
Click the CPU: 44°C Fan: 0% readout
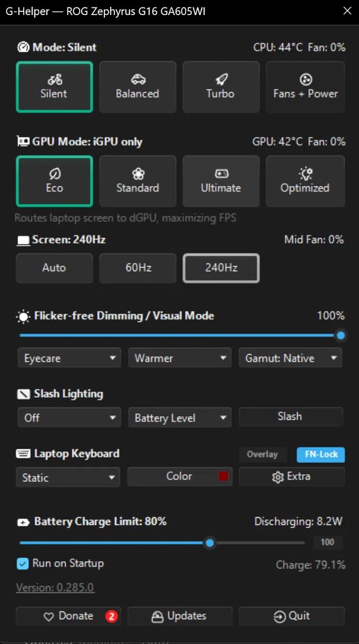[x=299, y=47]
